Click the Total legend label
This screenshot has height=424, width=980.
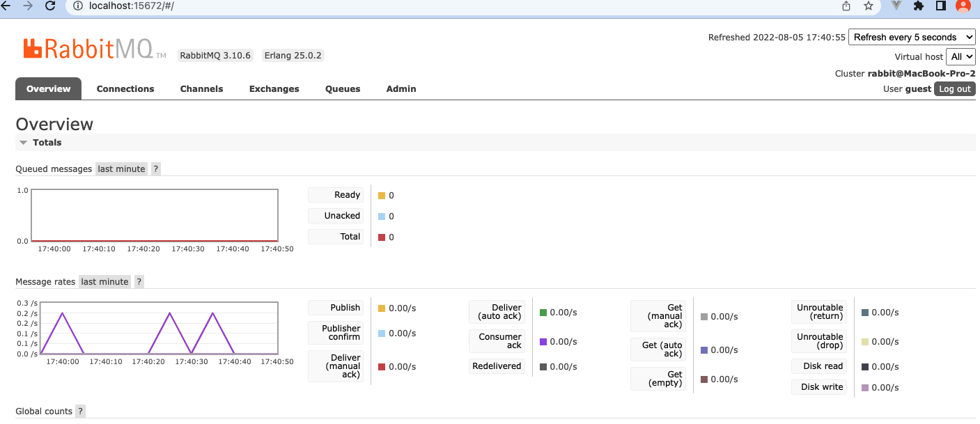(336, 237)
